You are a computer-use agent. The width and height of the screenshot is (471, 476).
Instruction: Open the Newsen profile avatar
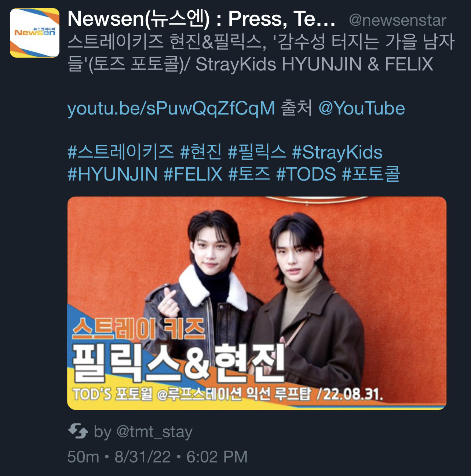pyautogui.click(x=34, y=33)
